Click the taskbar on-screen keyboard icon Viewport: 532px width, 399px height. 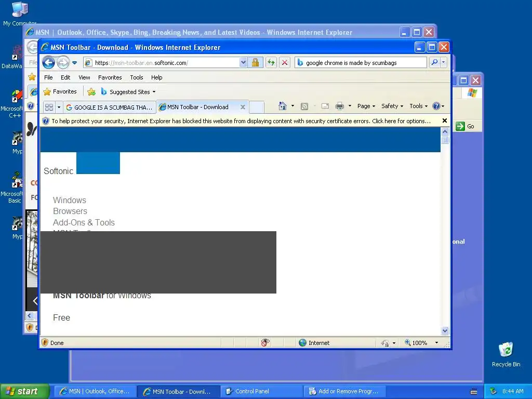(474, 392)
